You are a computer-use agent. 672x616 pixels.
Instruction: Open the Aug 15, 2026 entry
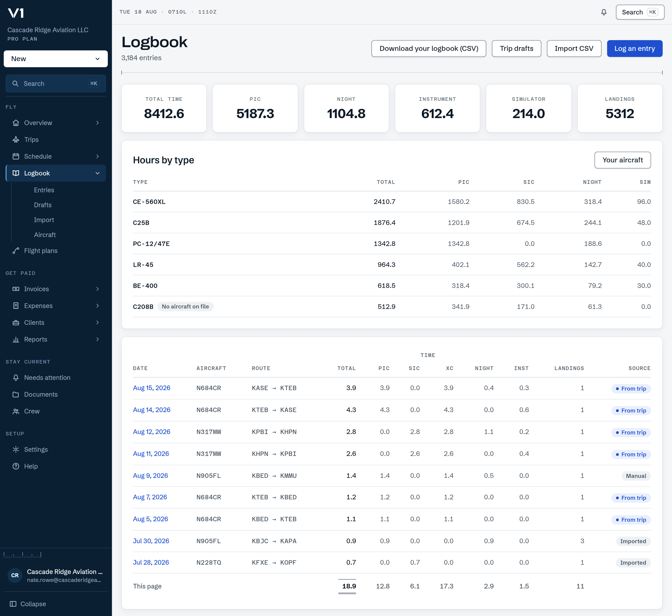click(152, 388)
